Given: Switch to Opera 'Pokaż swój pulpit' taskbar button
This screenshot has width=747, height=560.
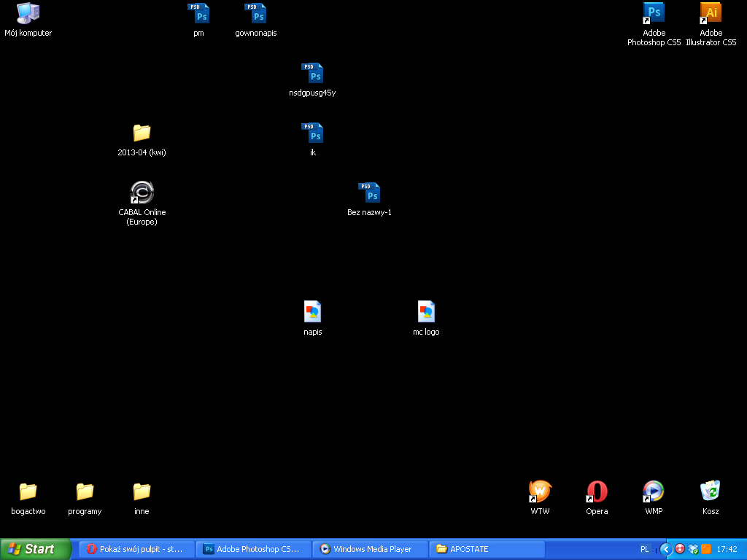Looking at the screenshot, I should (136, 549).
